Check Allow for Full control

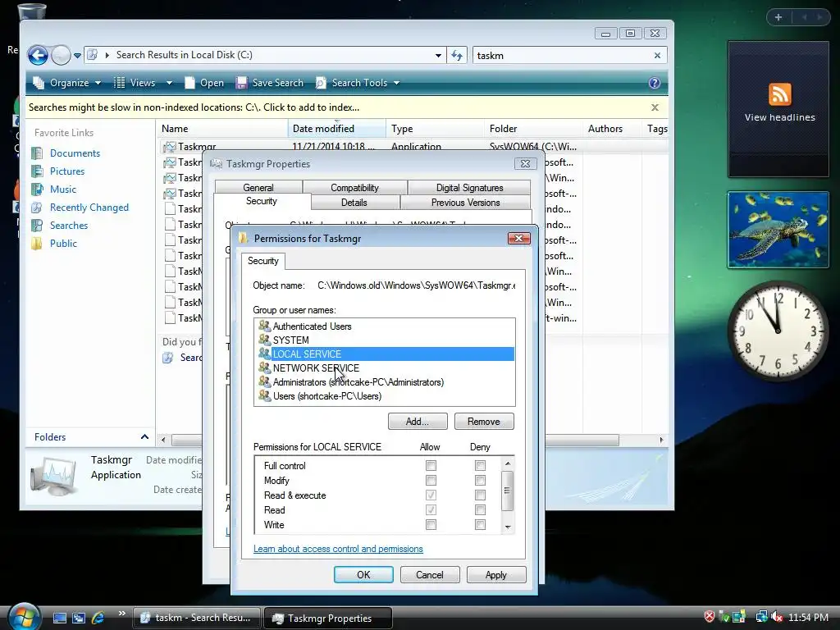(431, 466)
